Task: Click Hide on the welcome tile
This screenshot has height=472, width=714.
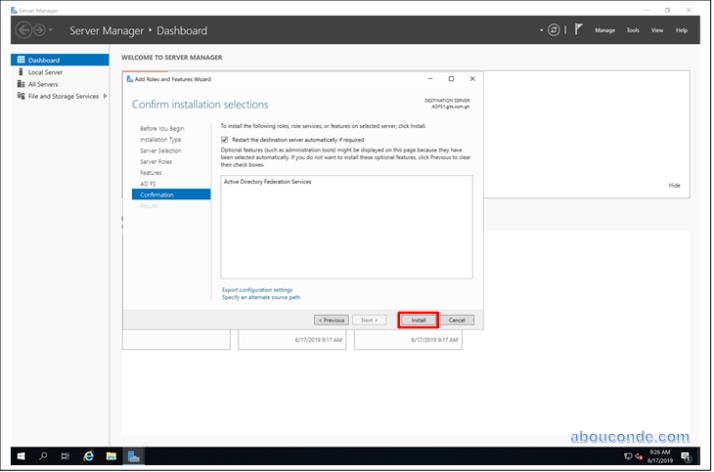Action: [674, 185]
